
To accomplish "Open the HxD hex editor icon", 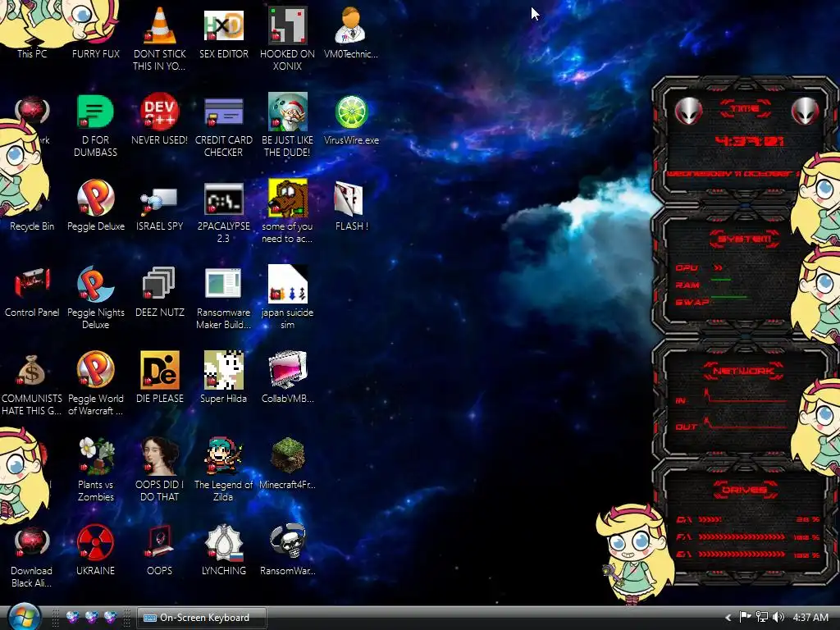I will [x=223, y=32].
